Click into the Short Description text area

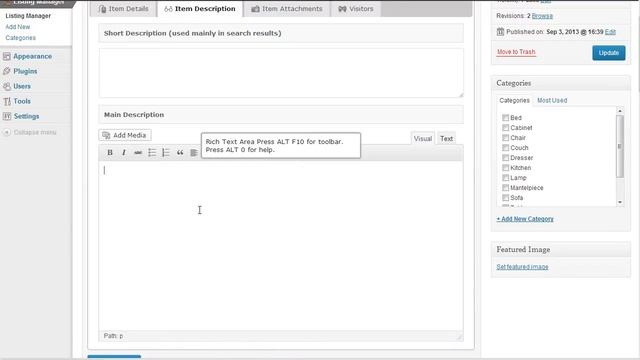click(x=281, y=73)
